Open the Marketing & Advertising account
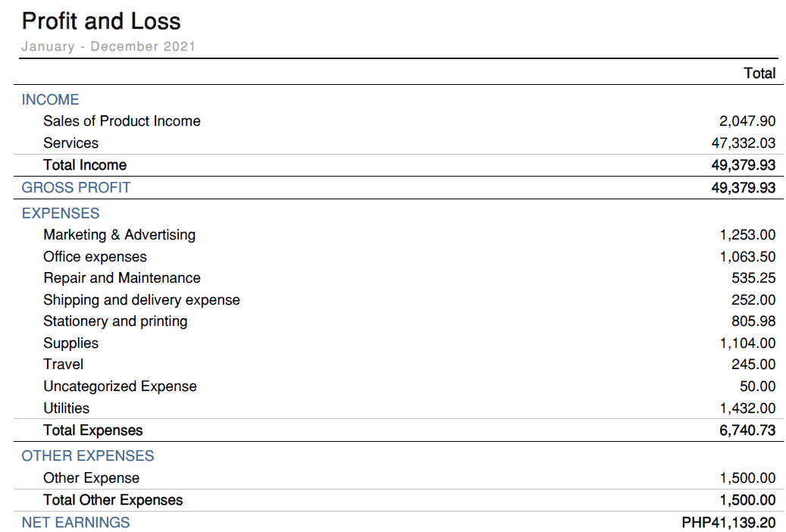 pos(119,235)
